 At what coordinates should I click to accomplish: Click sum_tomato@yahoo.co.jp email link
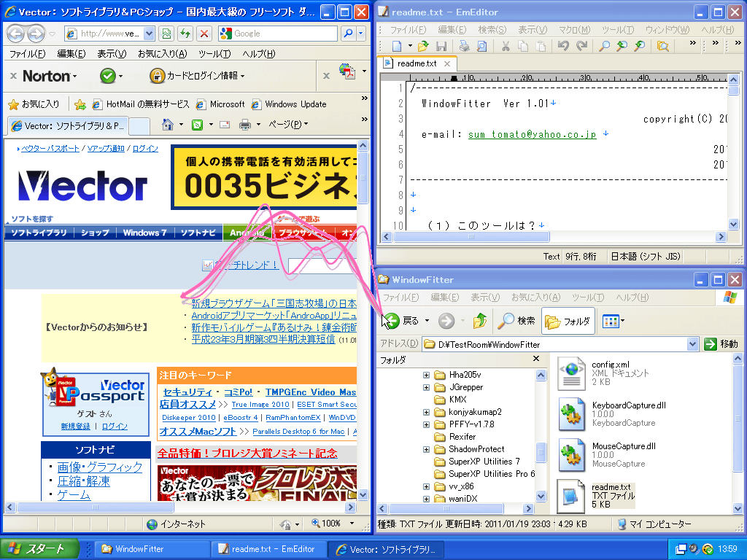point(532,134)
